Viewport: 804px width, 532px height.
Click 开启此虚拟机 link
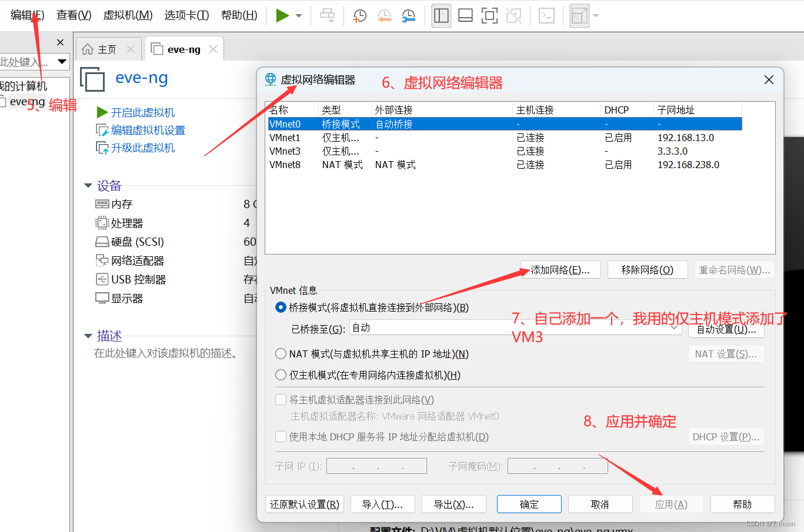coord(143,112)
